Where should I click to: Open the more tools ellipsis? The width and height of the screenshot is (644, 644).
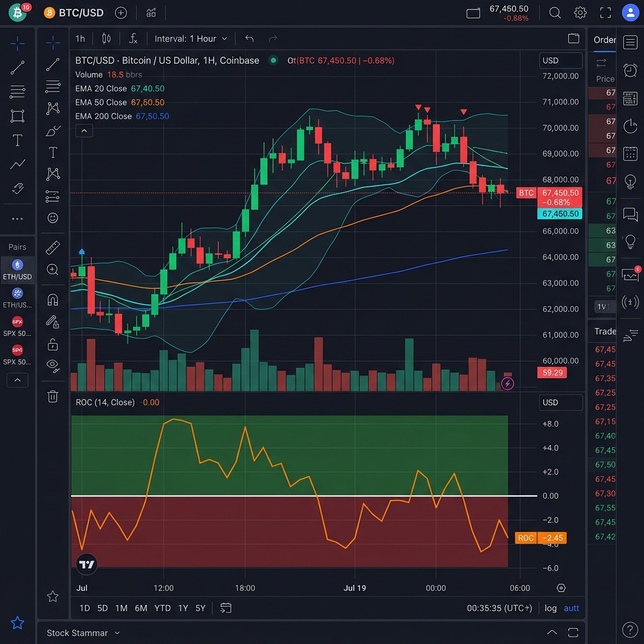[x=17, y=219]
